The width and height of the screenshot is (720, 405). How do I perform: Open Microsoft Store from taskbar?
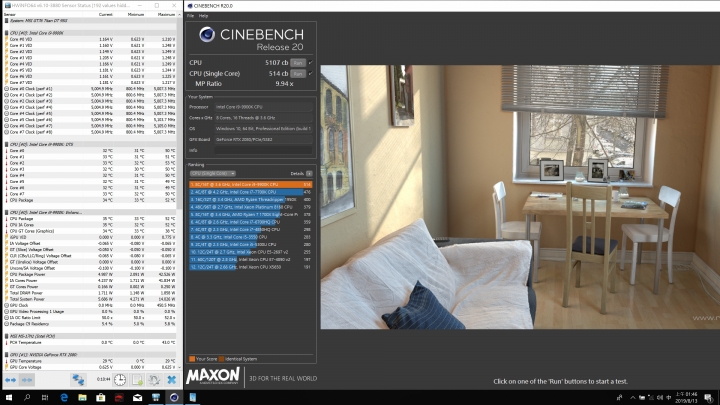coord(101,397)
